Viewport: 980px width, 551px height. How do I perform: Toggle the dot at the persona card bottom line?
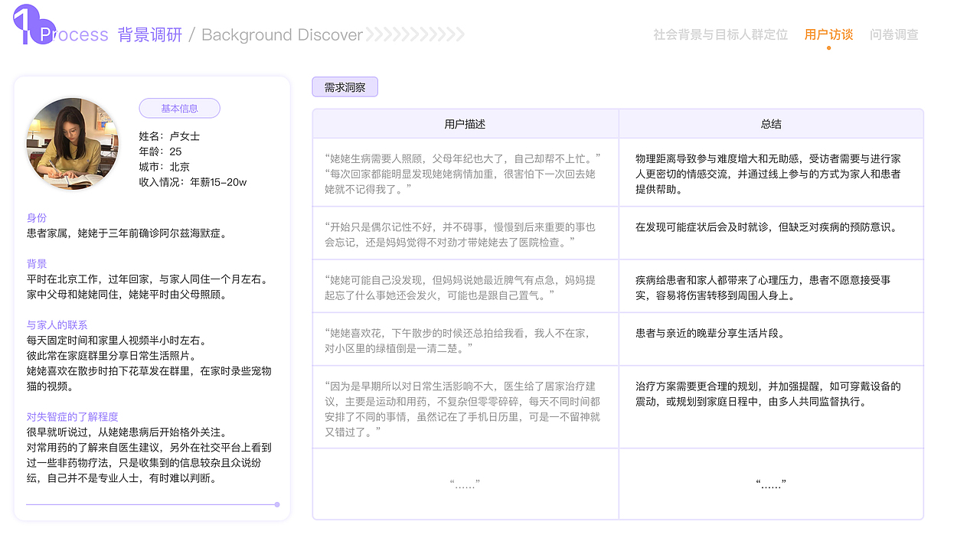pos(276,504)
